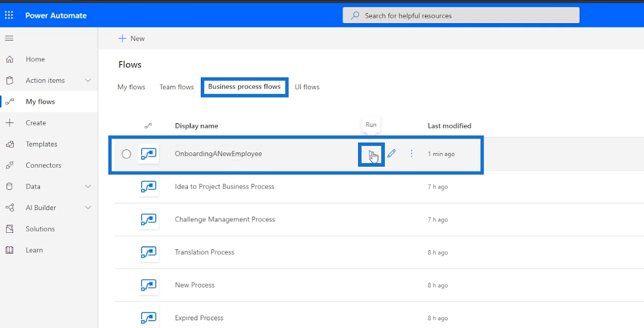This screenshot has height=328, width=644.
Task: Switch to the My flows tab
Action: [132, 87]
